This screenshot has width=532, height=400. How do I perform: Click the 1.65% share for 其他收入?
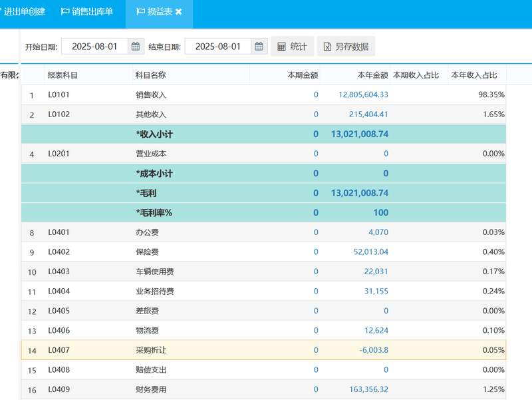[493, 114]
